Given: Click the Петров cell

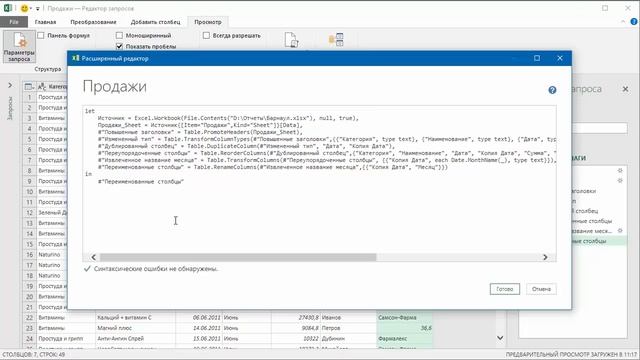Looking at the screenshot, I should coord(348,328).
